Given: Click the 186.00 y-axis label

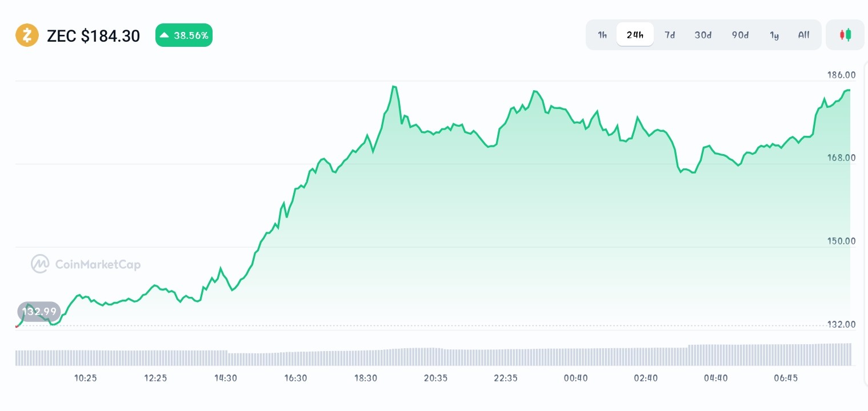Looking at the screenshot, I should point(842,75).
